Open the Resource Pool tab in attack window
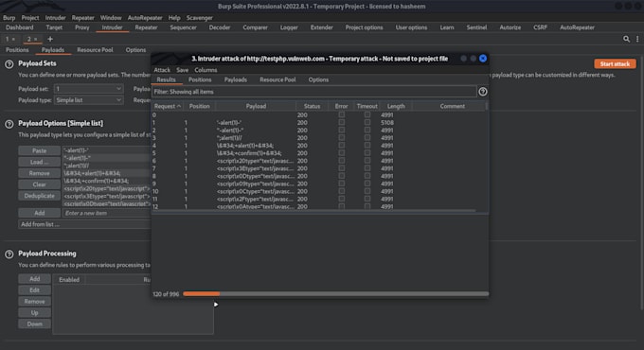Viewport: 644px width, 350px height. [277, 79]
